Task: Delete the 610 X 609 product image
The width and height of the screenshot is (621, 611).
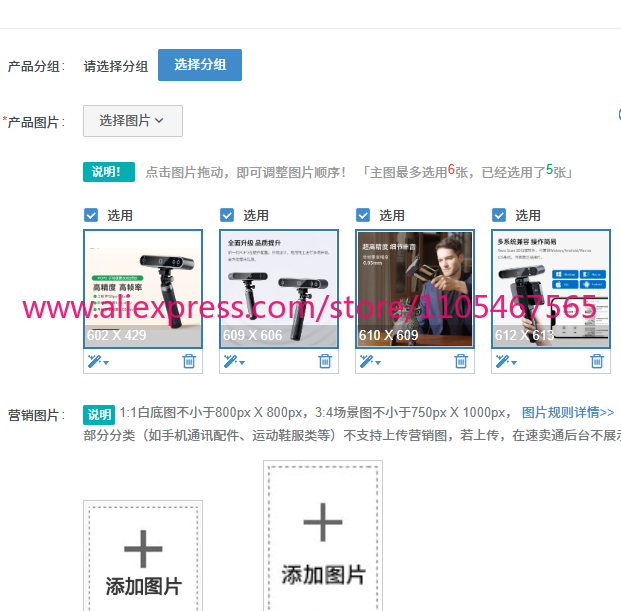Action: pos(461,361)
